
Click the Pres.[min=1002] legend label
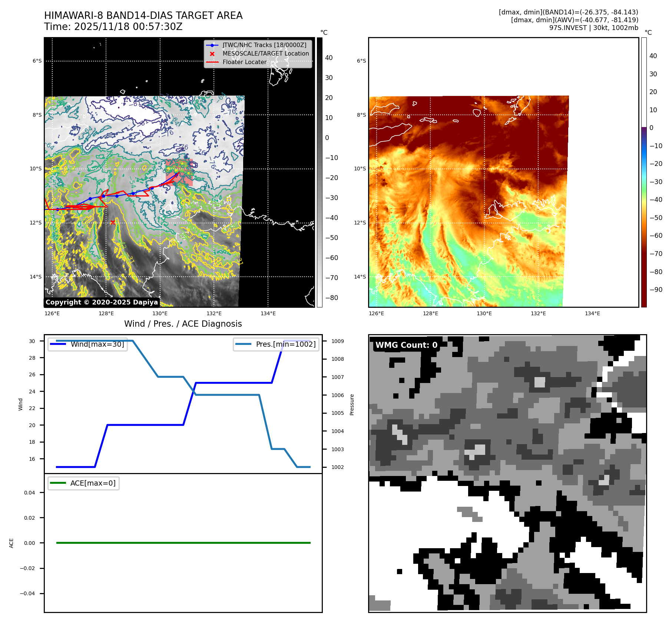click(x=286, y=344)
